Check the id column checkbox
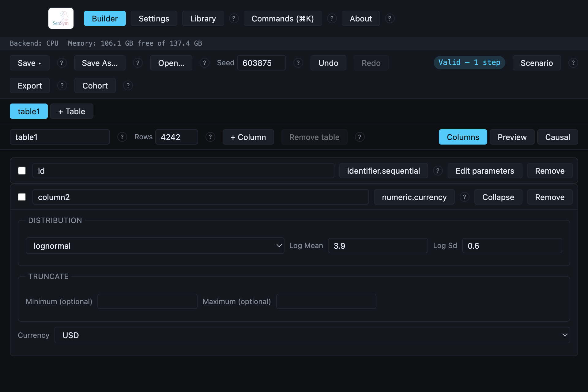 click(x=22, y=171)
